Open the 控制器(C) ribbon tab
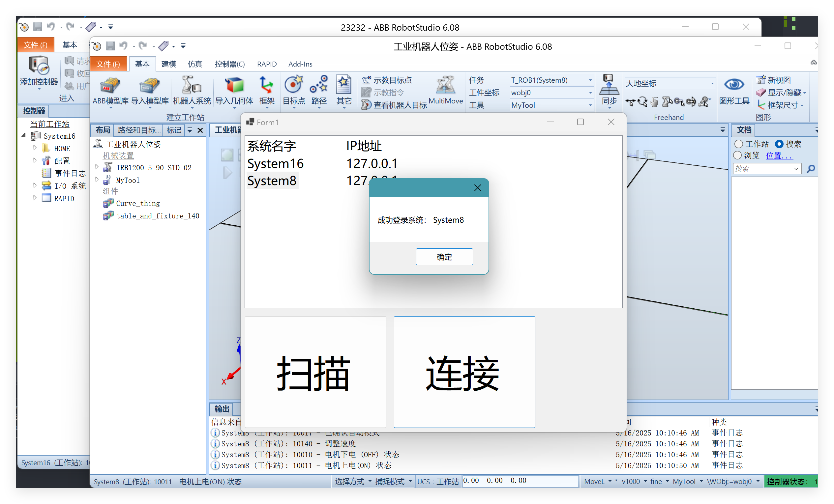This screenshot has width=834, height=504. (229, 64)
